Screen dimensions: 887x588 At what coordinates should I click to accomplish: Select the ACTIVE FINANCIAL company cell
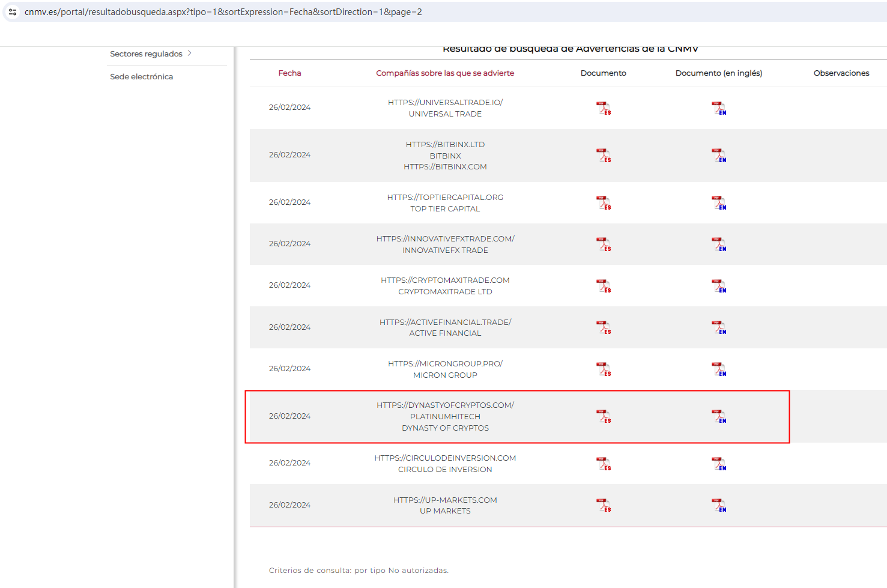coord(445,327)
